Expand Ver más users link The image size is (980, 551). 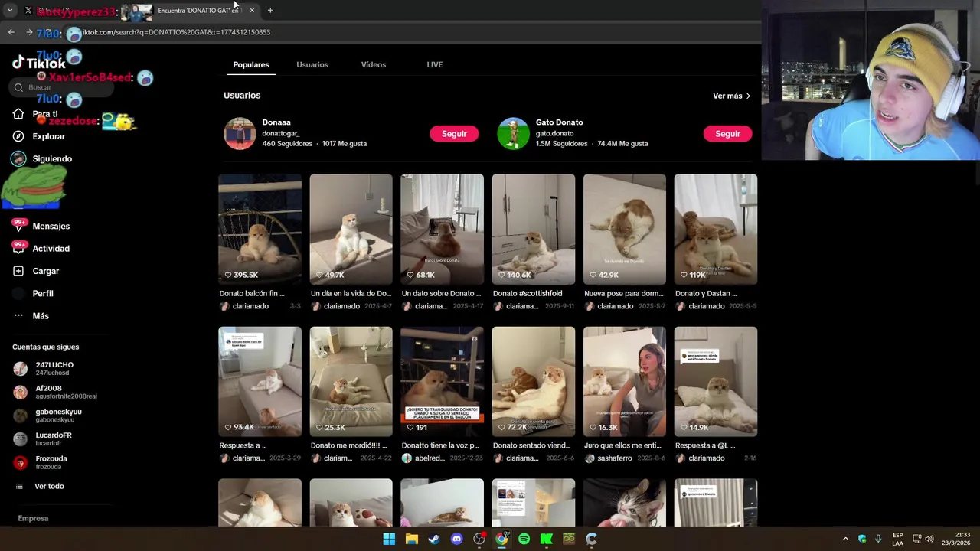click(x=731, y=96)
